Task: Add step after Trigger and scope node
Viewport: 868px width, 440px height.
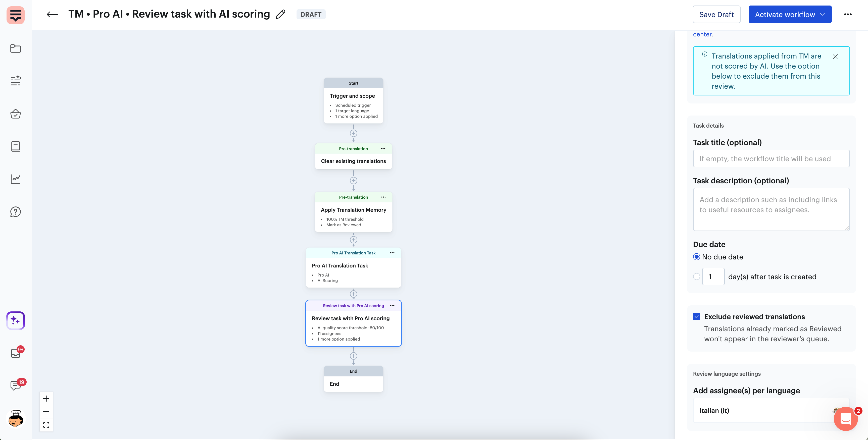Action: 354,133
